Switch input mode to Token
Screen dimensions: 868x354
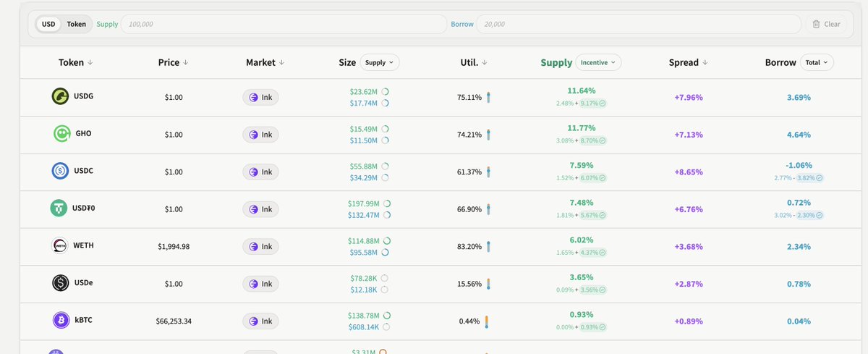pos(76,24)
